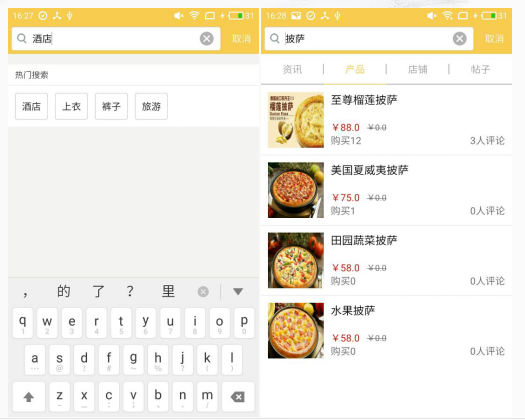Tap the magnifier icon beside 披萨
525x420 pixels.
[275, 39]
